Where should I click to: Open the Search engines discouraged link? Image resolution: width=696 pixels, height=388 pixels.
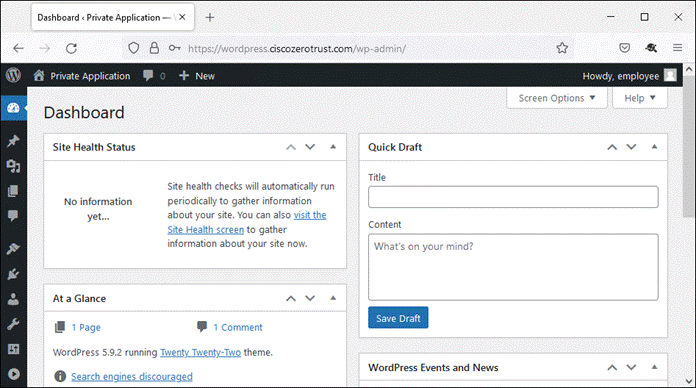(x=132, y=376)
